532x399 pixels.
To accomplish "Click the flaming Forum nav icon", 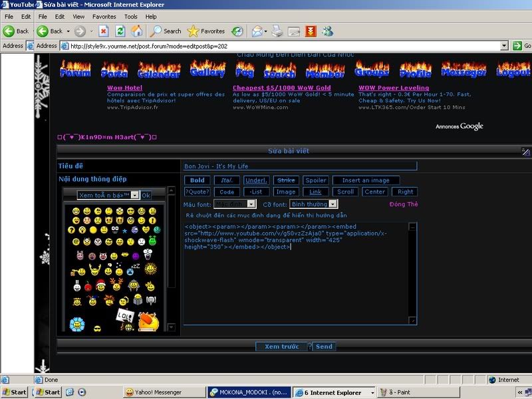I will click(x=75, y=69).
